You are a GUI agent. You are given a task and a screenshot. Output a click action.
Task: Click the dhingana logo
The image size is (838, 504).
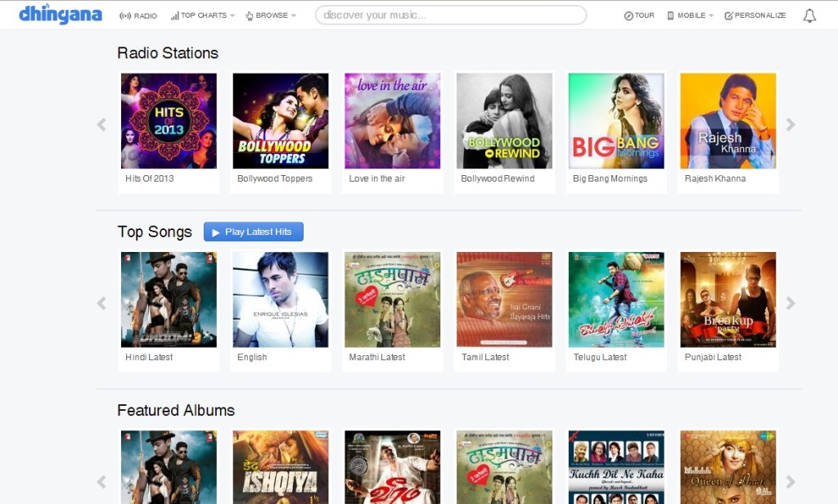[60, 15]
